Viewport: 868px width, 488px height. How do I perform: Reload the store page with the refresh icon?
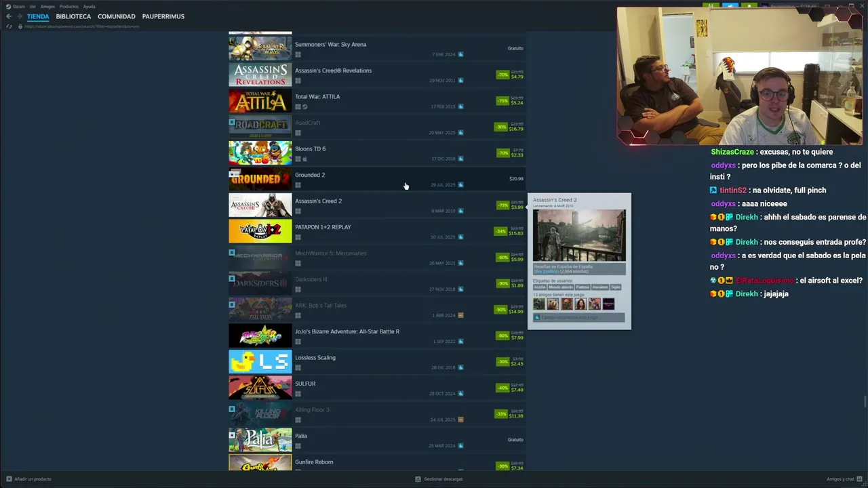[9, 26]
